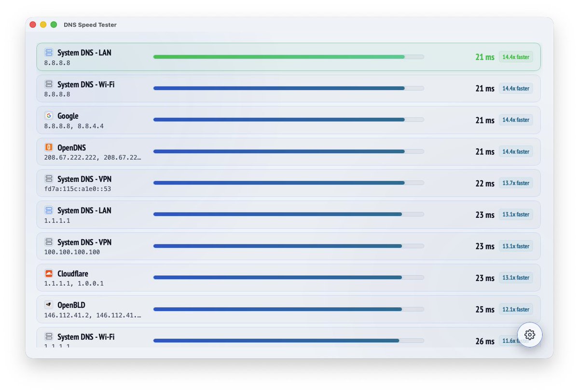Click the OpenDNS row latency bar

pyautogui.click(x=289, y=151)
